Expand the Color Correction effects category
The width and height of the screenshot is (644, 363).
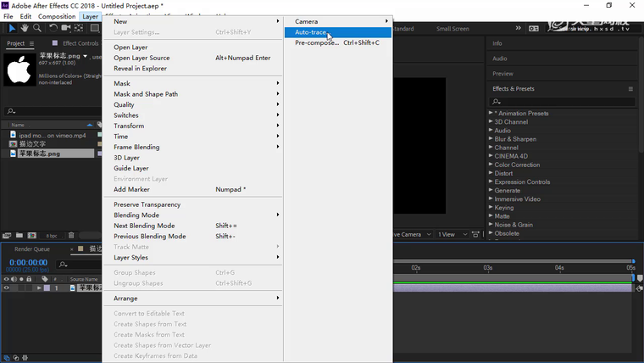pyautogui.click(x=491, y=165)
